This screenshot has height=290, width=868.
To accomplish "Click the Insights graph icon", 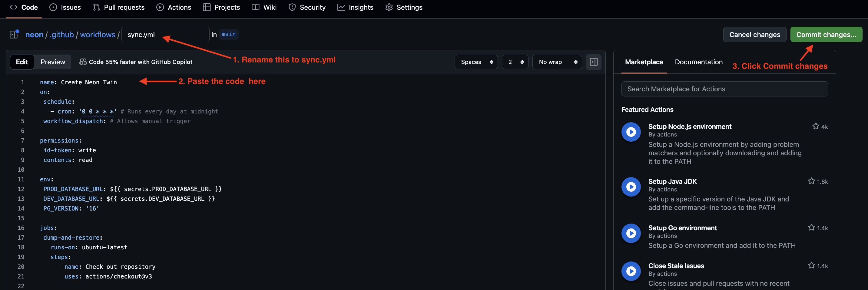I will [341, 7].
